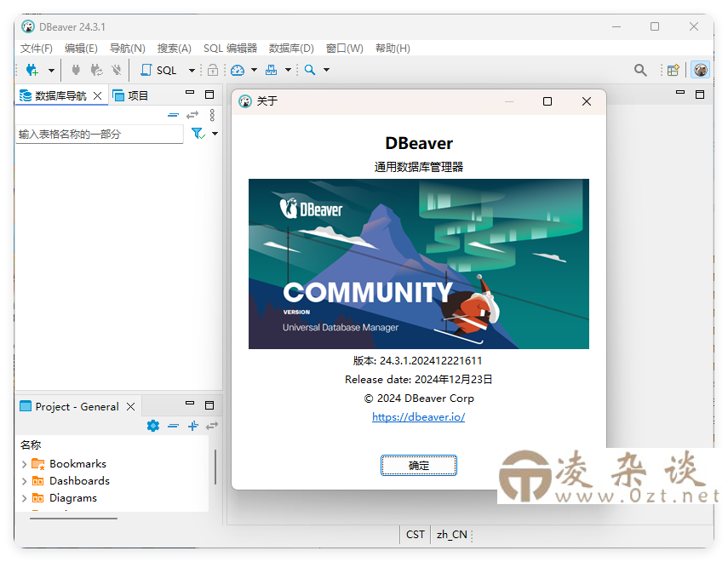
Task: Click the gray quick-access search icon
Action: click(x=640, y=70)
